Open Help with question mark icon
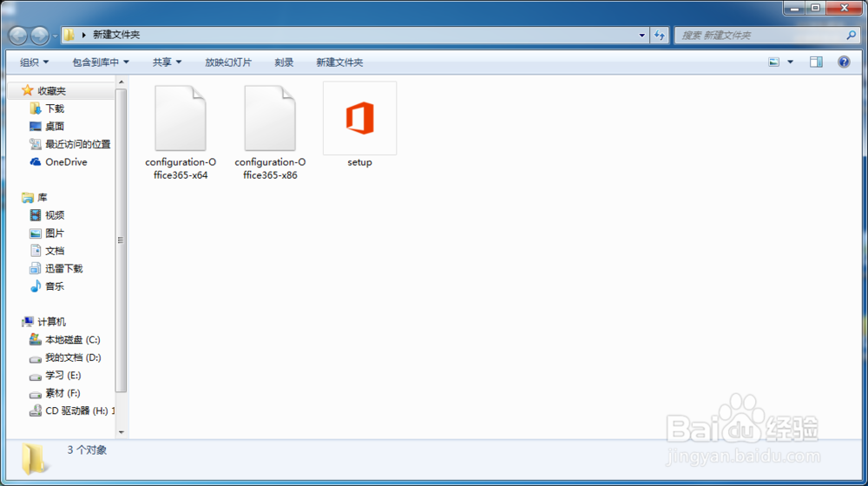The height and width of the screenshot is (486, 868). tap(844, 62)
